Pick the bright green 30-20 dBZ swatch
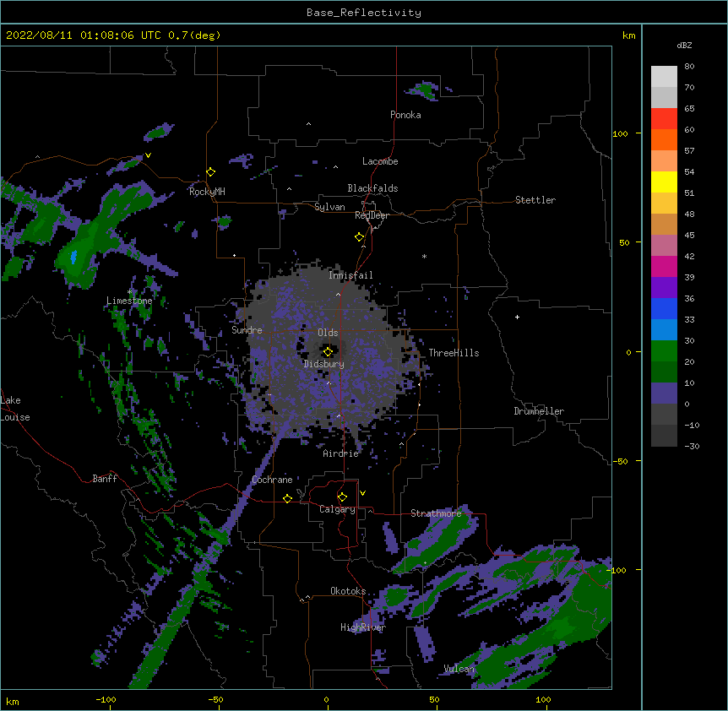The width and height of the screenshot is (728, 711). point(664,351)
